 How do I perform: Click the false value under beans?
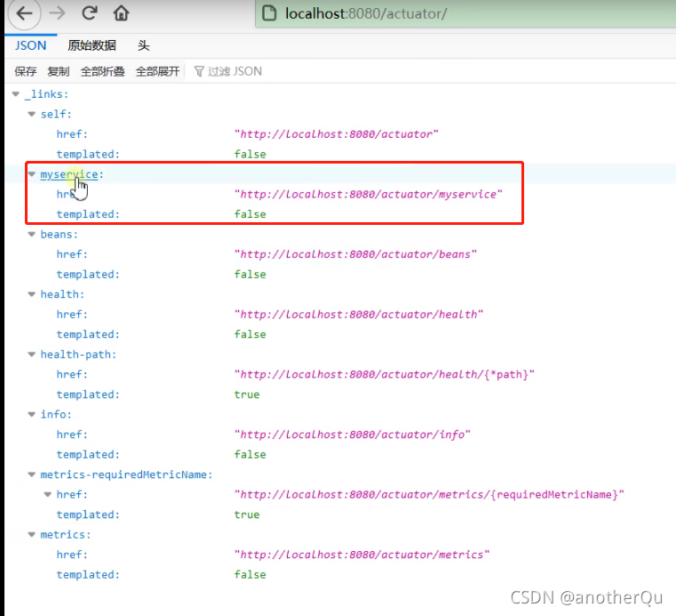[250, 275]
